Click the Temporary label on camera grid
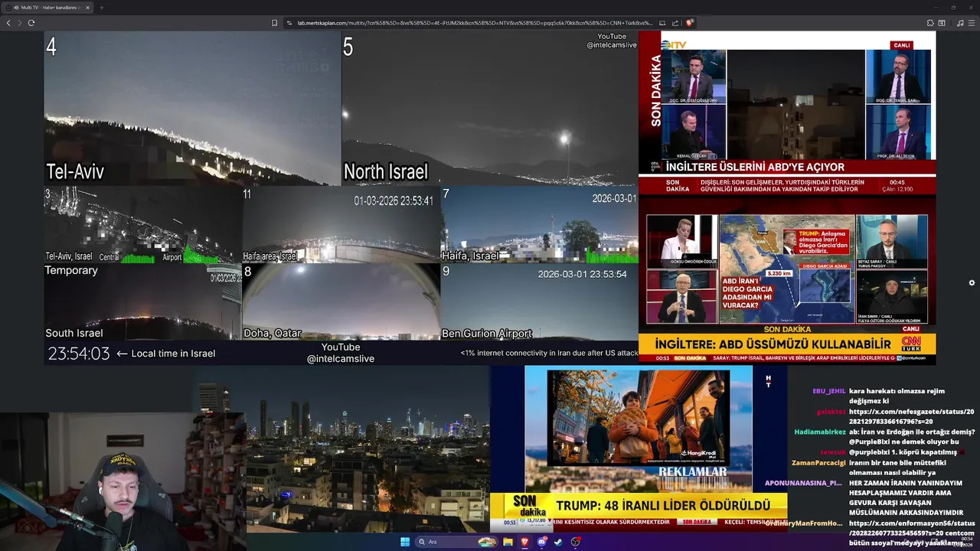Viewport: 980px width, 551px height. (x=71, y=270)
